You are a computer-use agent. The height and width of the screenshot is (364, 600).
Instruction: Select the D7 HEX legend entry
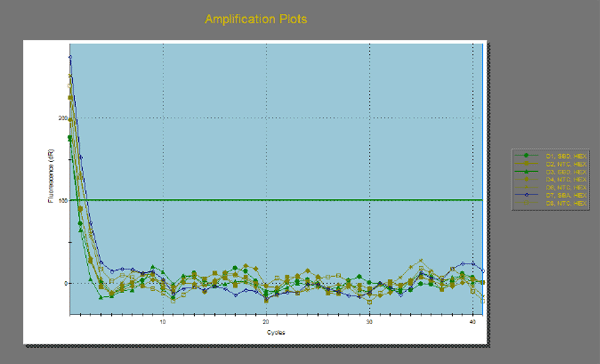click(x=551, y=195)
